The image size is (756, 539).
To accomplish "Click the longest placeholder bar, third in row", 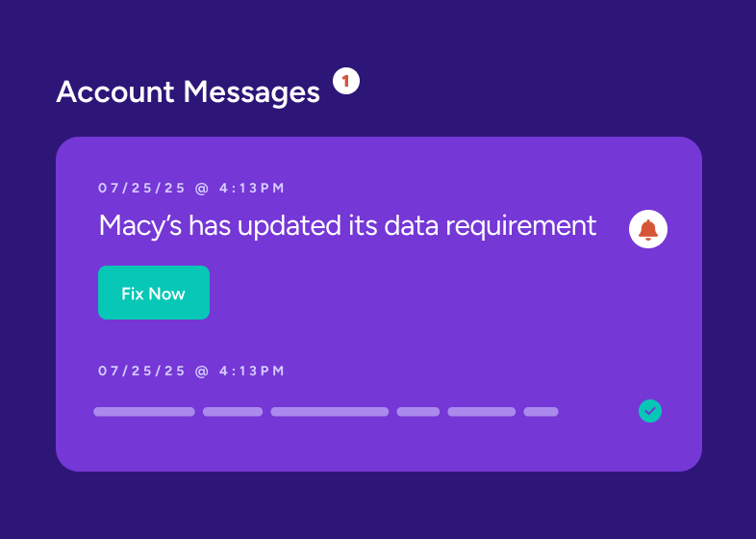I will click(x=330, y=412).
